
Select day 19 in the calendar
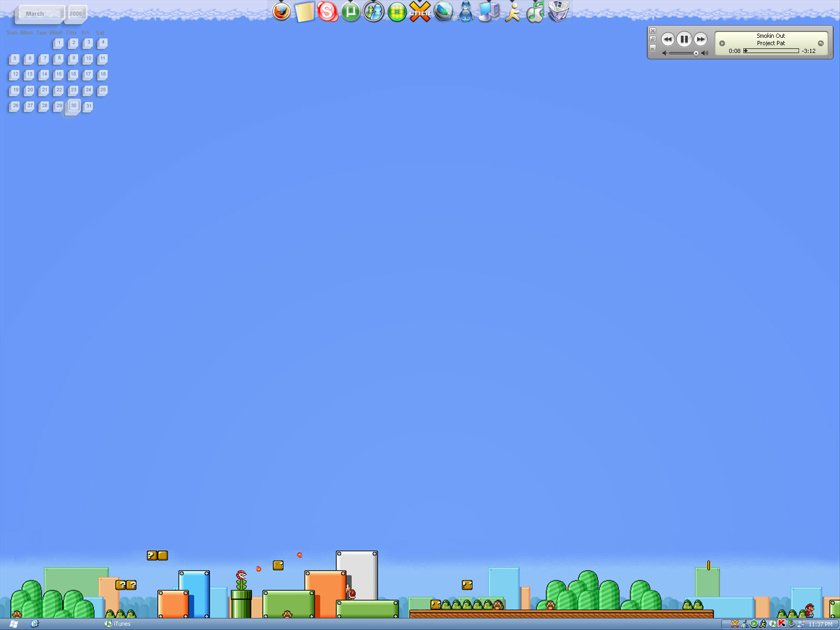click(x=15, y=91)
